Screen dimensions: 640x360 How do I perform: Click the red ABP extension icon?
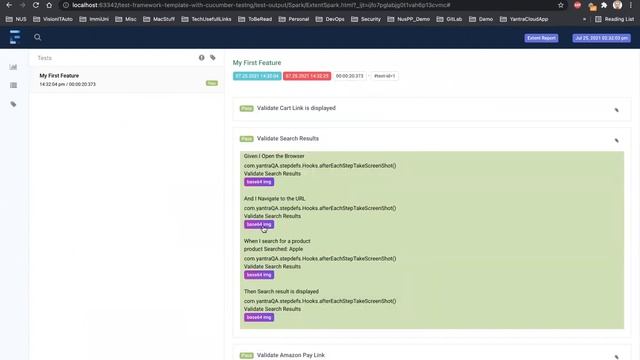point(577,5)
